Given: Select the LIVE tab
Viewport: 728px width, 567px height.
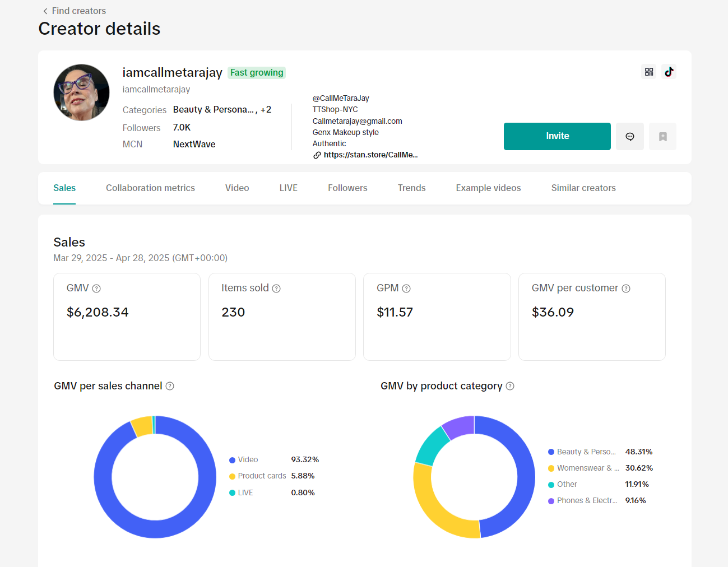Looking at the screenshot, I should [x=288, y=188].
